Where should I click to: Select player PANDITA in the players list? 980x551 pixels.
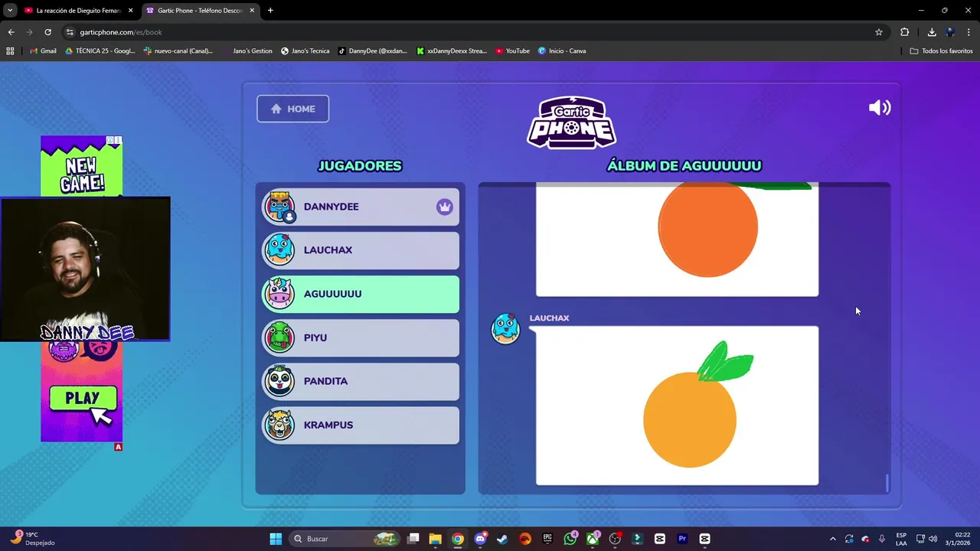coord(361,381)
